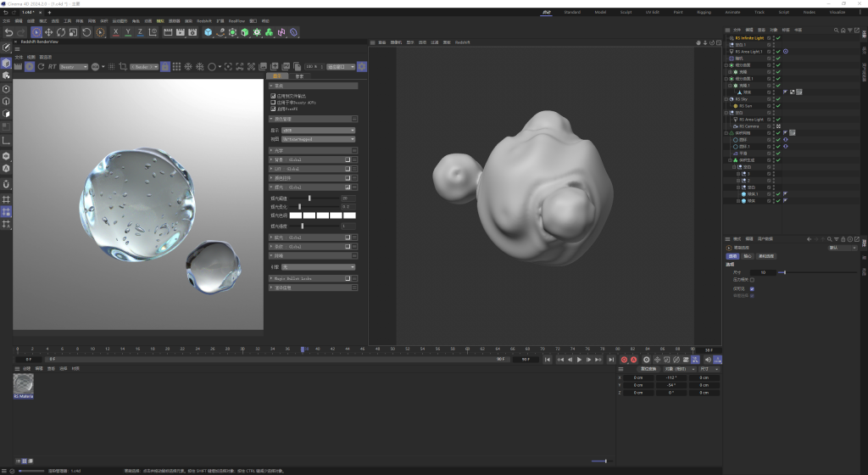Close the Redshift RenderView tab
This screenshot has height=475, width=868.
[x=15, y=42]
